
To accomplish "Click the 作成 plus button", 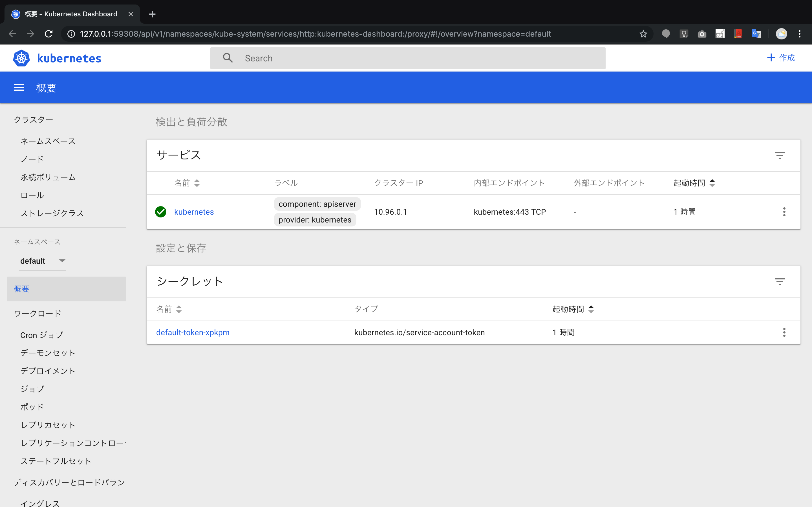I will [x=780, y=58].
